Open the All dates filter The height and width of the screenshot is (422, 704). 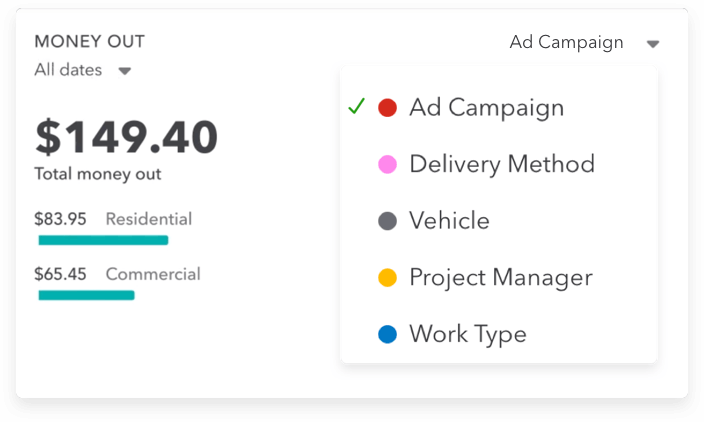pos(70,70)
